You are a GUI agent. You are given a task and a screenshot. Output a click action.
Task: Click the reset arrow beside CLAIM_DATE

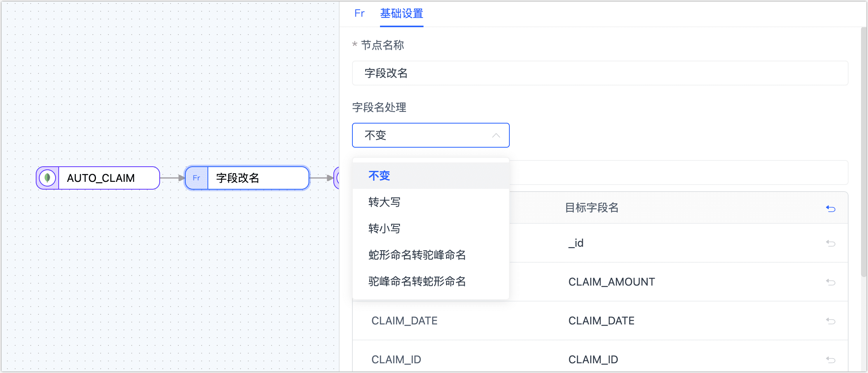point(831,321)
